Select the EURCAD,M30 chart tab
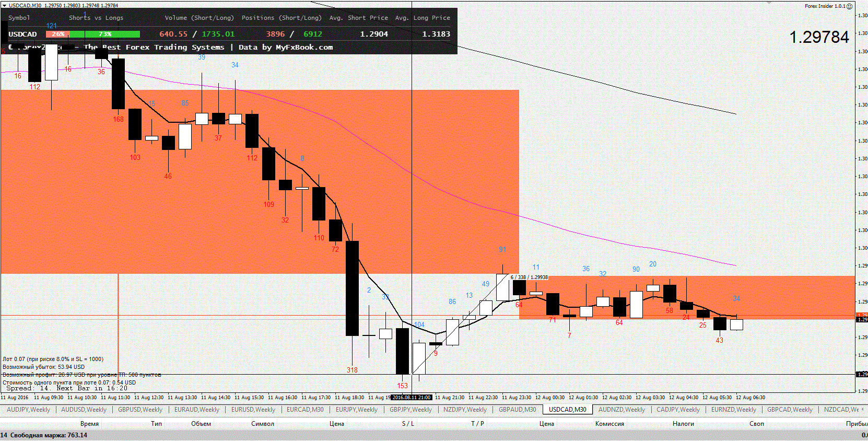 [305, 410]
